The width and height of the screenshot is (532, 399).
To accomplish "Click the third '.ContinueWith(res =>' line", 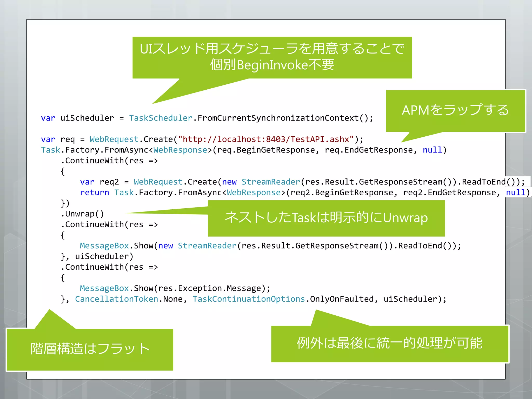I will 109,267.
